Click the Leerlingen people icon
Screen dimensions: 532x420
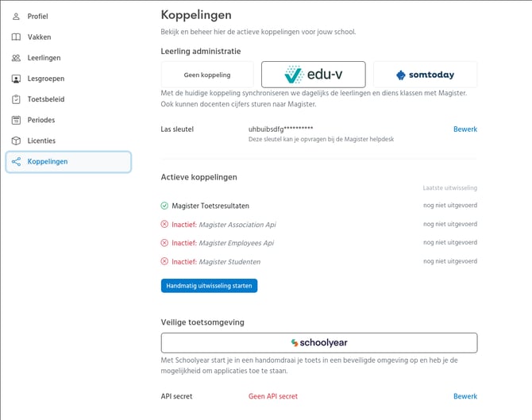(x=17, y=58)
